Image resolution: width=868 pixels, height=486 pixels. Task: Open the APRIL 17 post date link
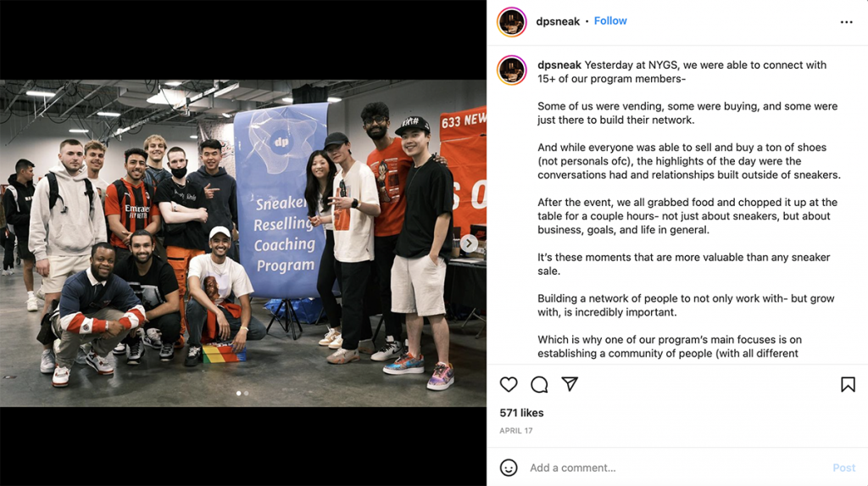pyautogui.click(x=516, y=431)
